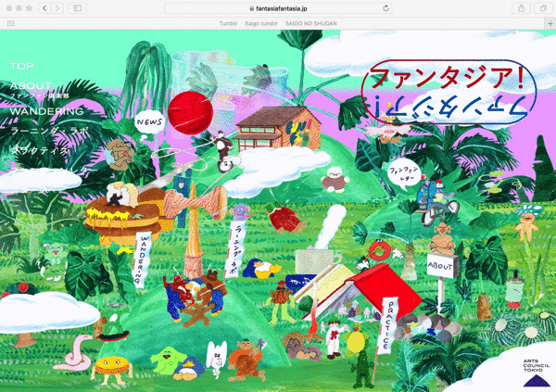Click the orange axe-holding character
Screen dimensions: 556x392
tap(247, 359)
